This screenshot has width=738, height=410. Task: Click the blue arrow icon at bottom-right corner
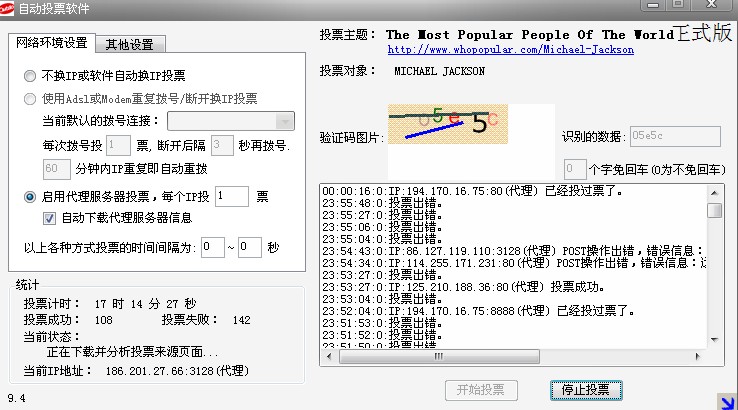click(726, 401)
